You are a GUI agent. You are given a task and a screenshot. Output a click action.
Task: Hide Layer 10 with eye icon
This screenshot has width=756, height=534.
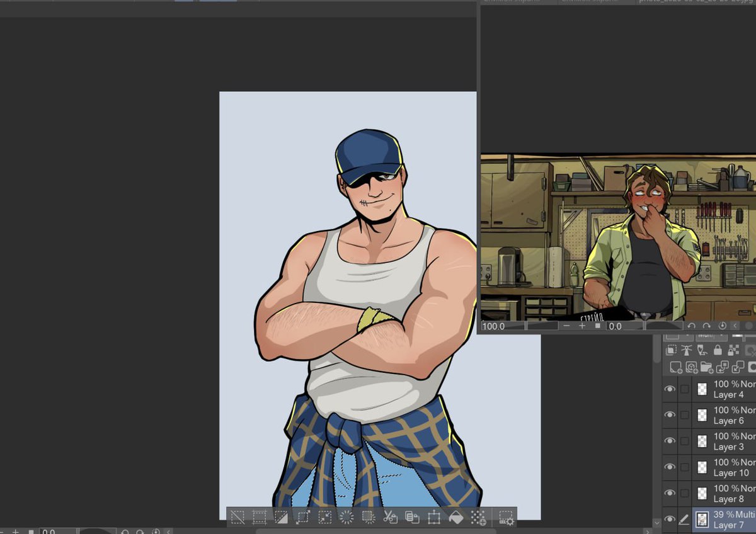coord(670,467)
